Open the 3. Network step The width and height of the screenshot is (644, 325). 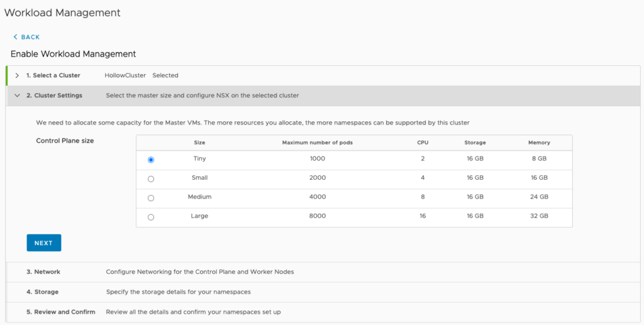point(43,272)
